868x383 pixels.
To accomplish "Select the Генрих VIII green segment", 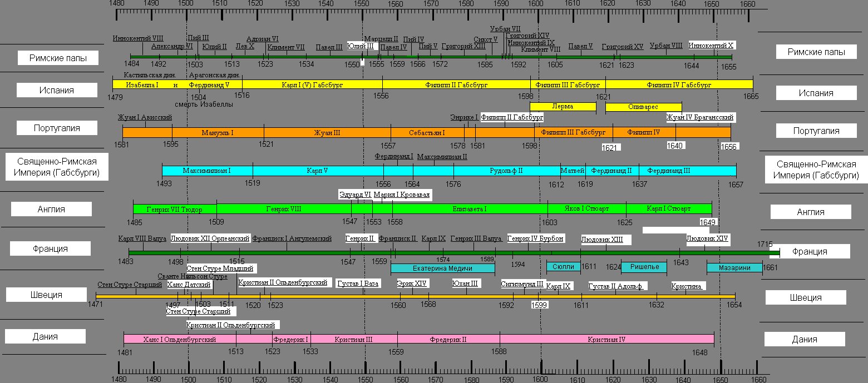I will [284, 209].
